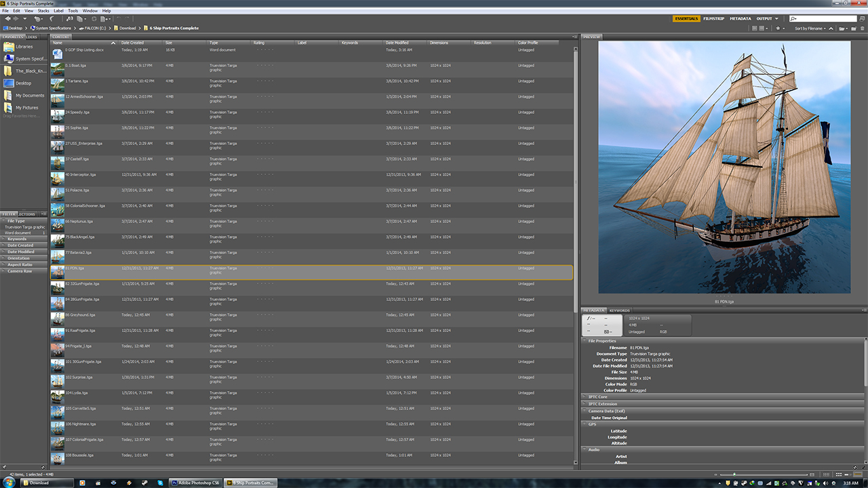
Task: Create a new folder icon
Action: pyautogui.click(x=854, y=28)
